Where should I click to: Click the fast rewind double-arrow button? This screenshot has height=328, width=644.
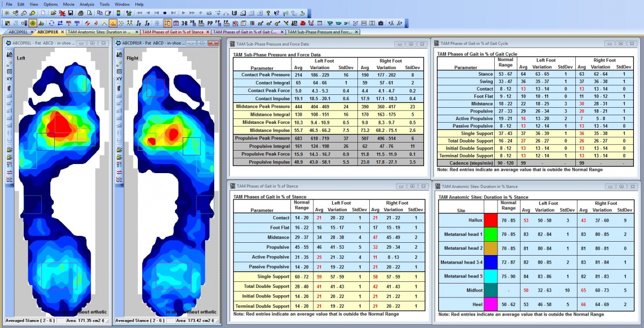point(140,13)
